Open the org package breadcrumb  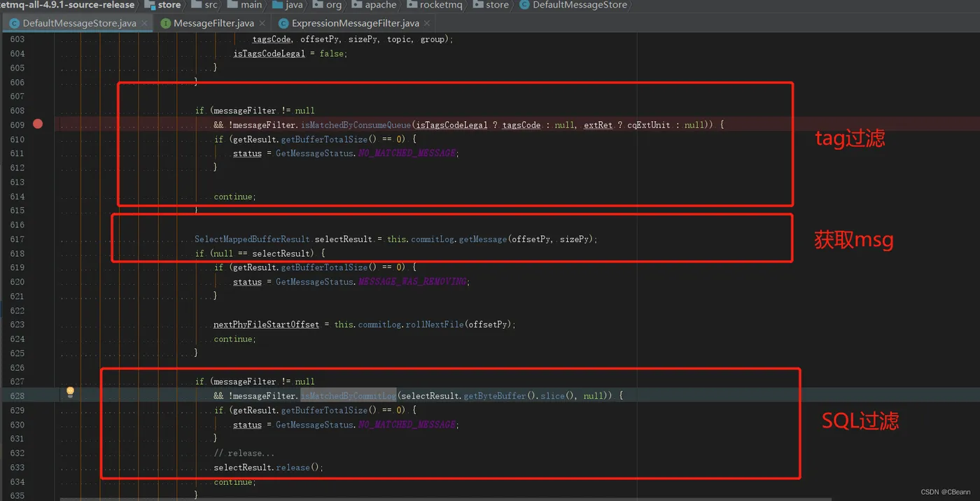pos(327,5)
